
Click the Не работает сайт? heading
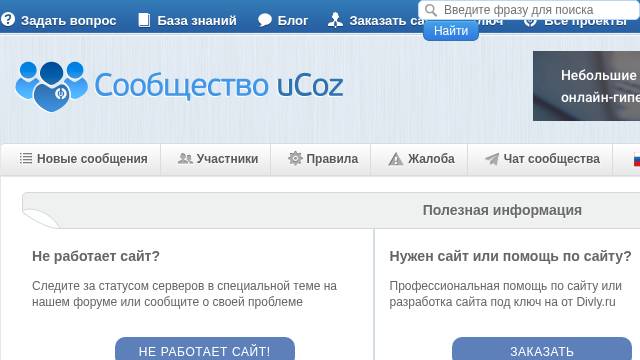click(96, 256)
